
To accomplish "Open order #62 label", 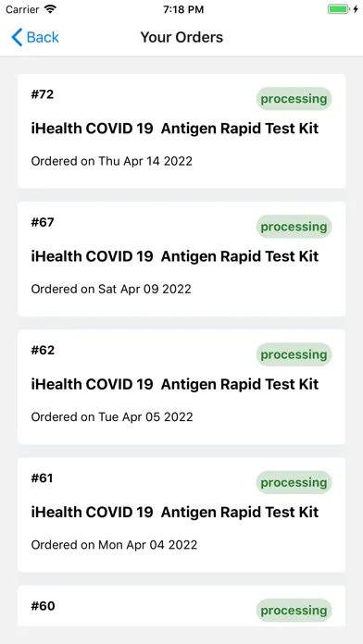I will [x=43, y=351].
